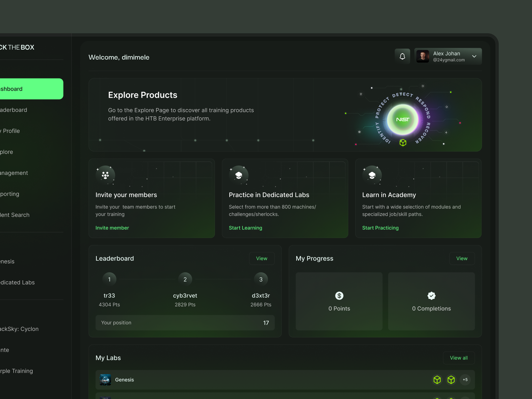Select the Invite your members people icon
The width and height of the screenshot is (532, 399).
105,175
